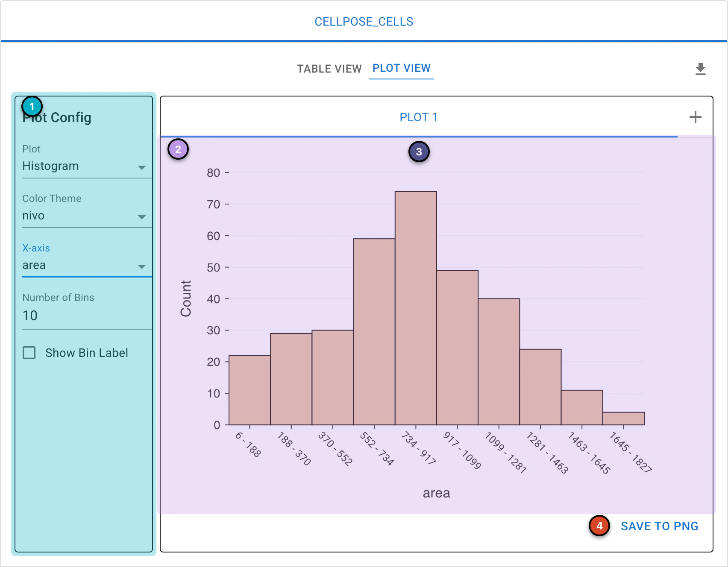Image resolution: width=728 pixels, height=567 pixels.
Task: Switch to the Table View tab
Action: click(329, 69)
